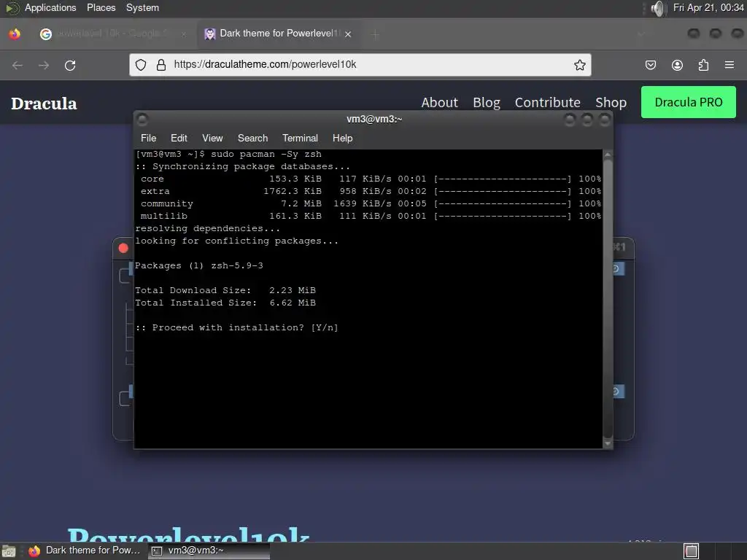Open the tracking protection shield icon
Screen dimensions: 747x560
point(141,65)
